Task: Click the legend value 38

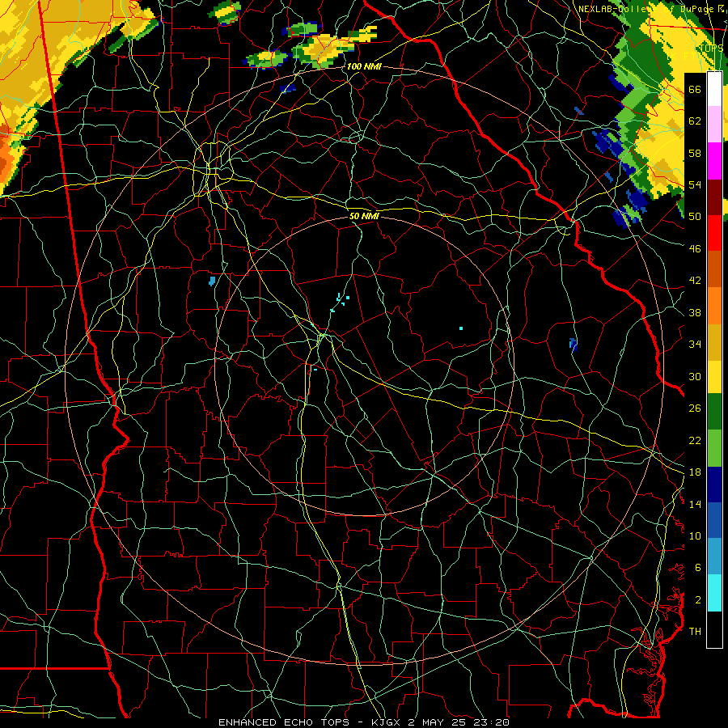Action: pos(695,312)
